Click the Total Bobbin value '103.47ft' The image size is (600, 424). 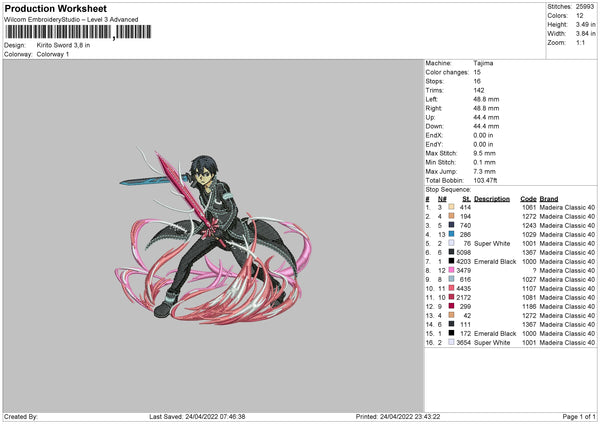click(x=485, y=180)
